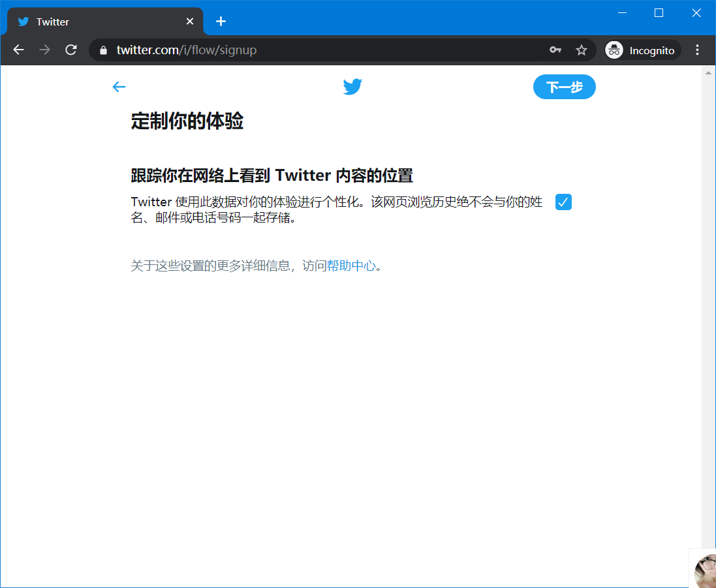The height and width of the screenshot is (588, 716).
Task: Reload the page with refresh icon
Action: click(x=70, y=50)
